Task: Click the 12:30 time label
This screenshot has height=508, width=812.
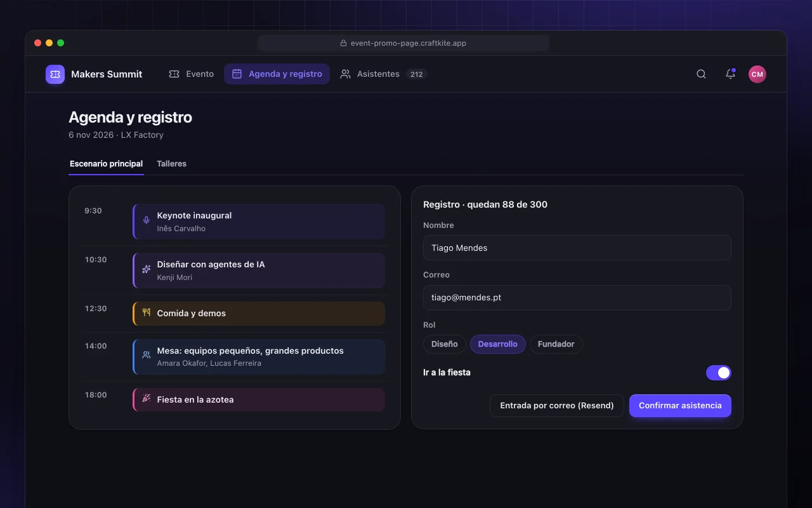Action: pos(96,309)
